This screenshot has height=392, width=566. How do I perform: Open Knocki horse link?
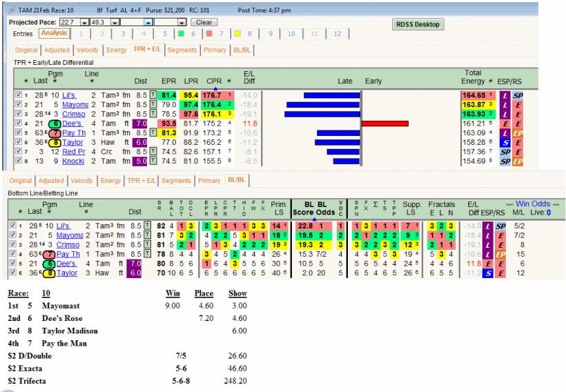pos(73,161)
